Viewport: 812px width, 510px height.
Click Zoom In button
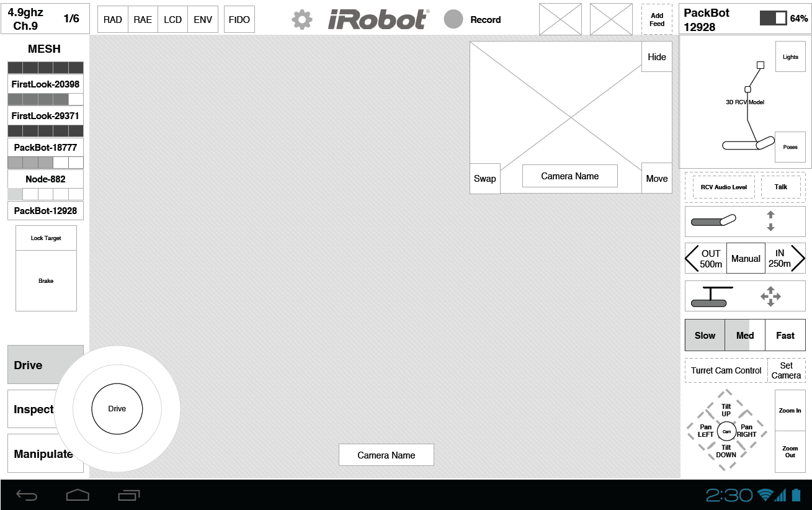coord(790,410)
